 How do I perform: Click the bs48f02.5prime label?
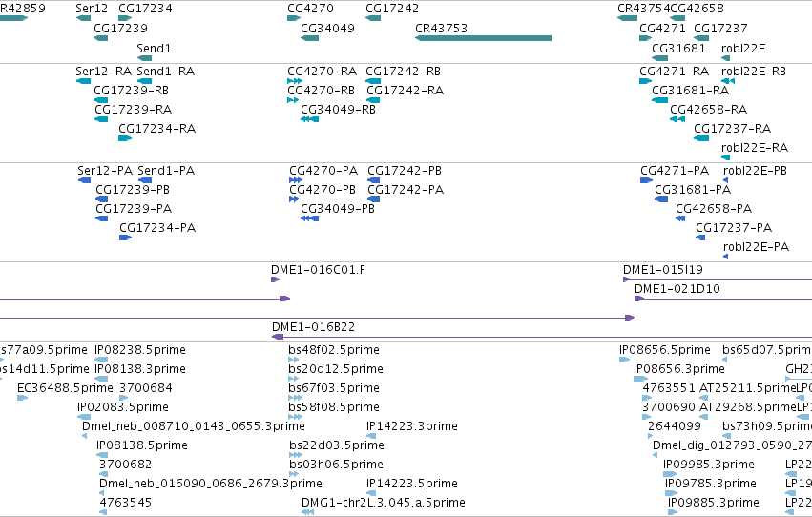pos(334,350)
